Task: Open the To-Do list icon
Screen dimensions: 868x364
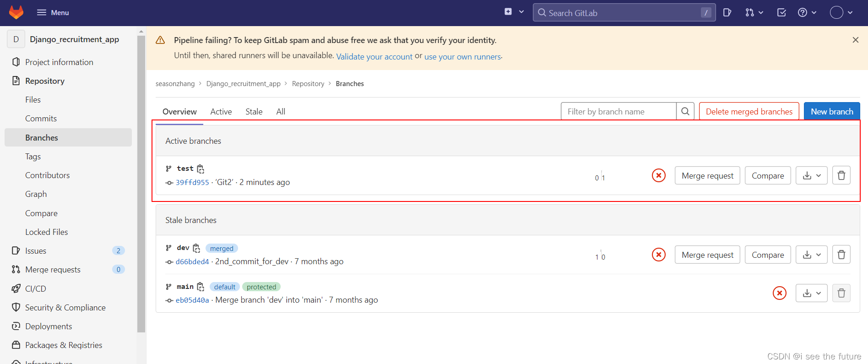Action: (x=782, y=12)
